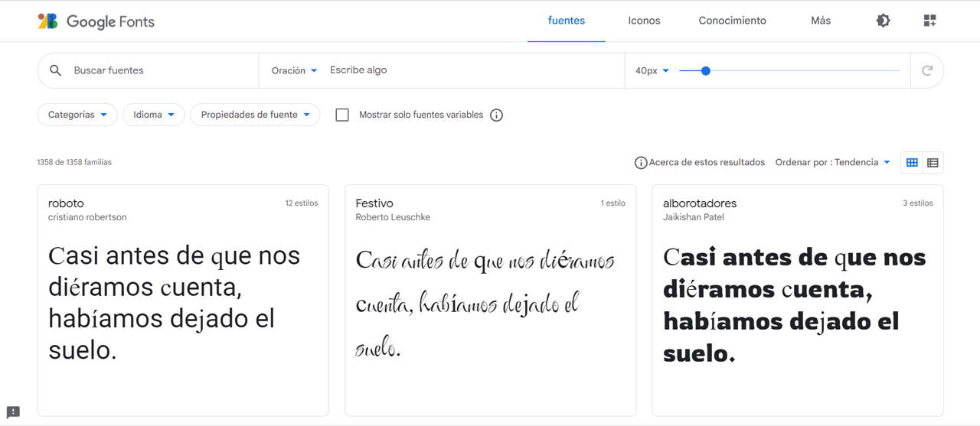Screen dimensions: 980x426
Task: Open the Idioma filter dropdown
Action: tap(153, 115)
